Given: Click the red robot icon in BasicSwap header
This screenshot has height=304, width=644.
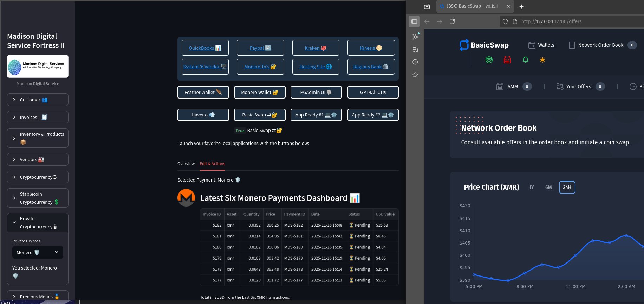Looking at the screenshot, I should pos(507,60).
